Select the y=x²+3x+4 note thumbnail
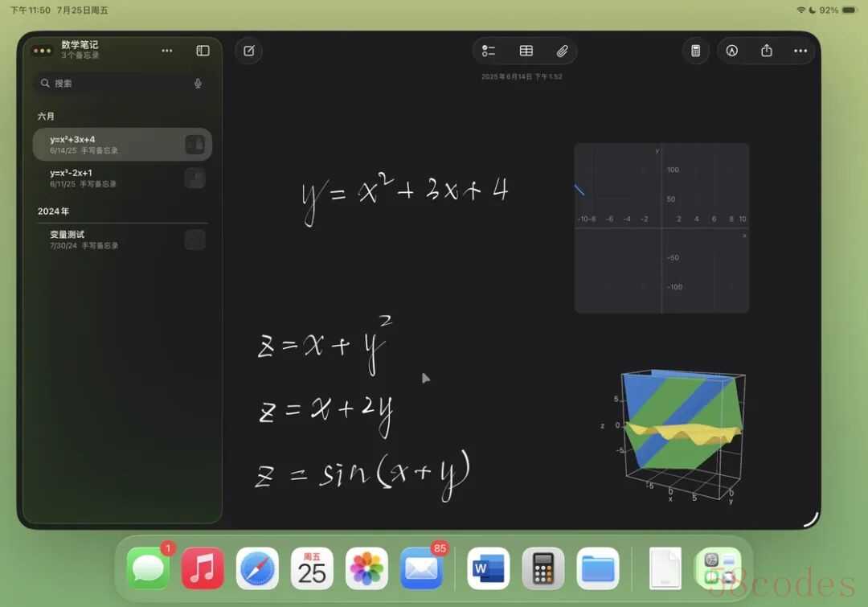Image resolution: width=868 pixels, height=607 pixels. (194, 145)
